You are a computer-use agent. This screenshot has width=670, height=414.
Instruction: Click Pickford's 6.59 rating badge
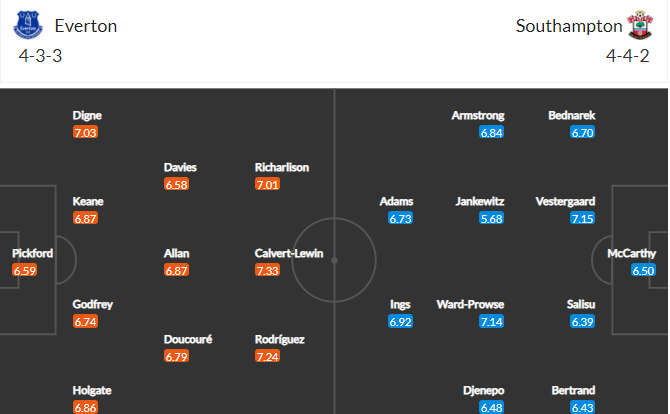[x=25, y=270]
